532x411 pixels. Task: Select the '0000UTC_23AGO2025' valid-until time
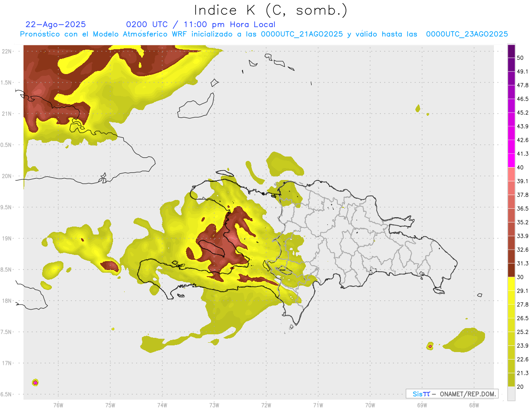(467, 34)
